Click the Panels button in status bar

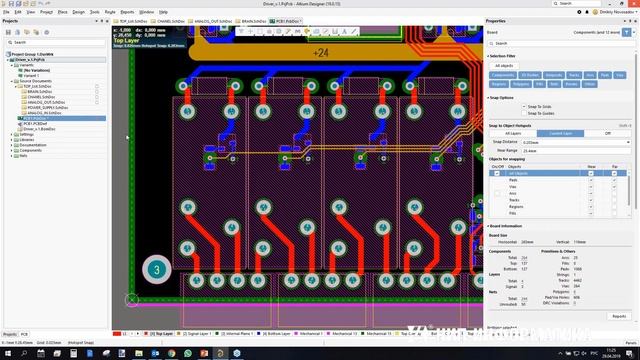tap(631, 343)
